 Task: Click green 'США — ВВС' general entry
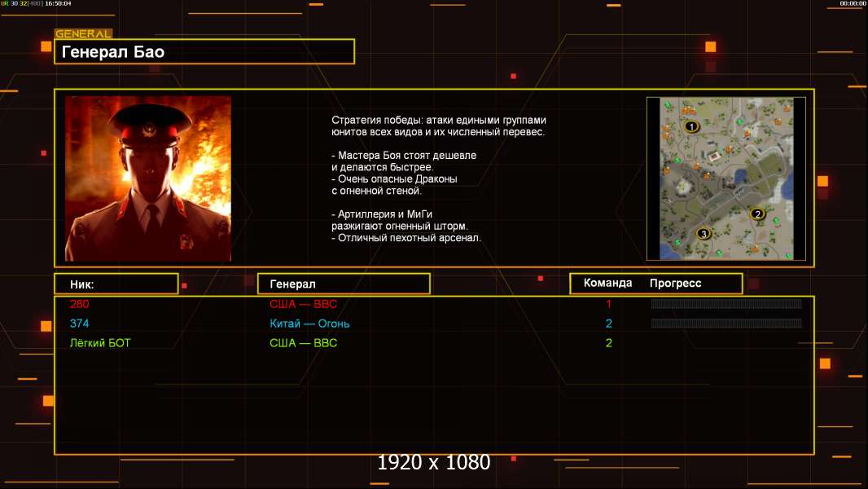click(x=303, y=343)
